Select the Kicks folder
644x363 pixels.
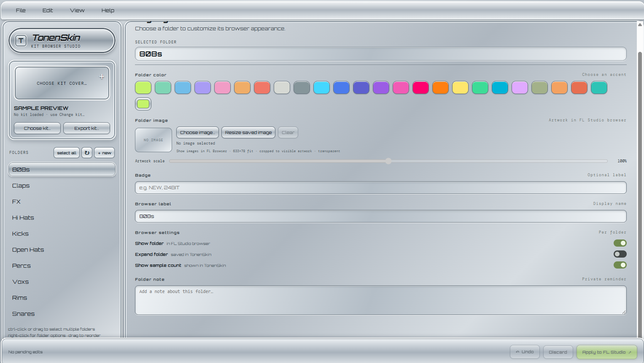click(x=62, y=234)
